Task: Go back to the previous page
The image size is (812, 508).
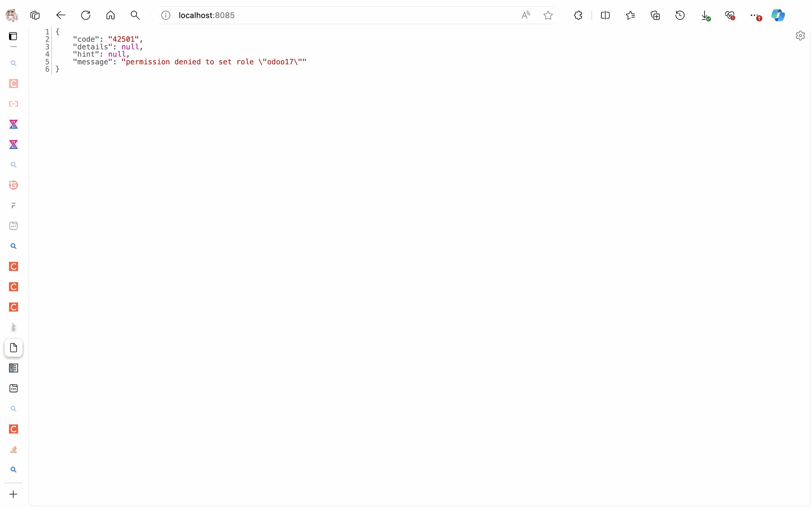Action: click(60, 15)
